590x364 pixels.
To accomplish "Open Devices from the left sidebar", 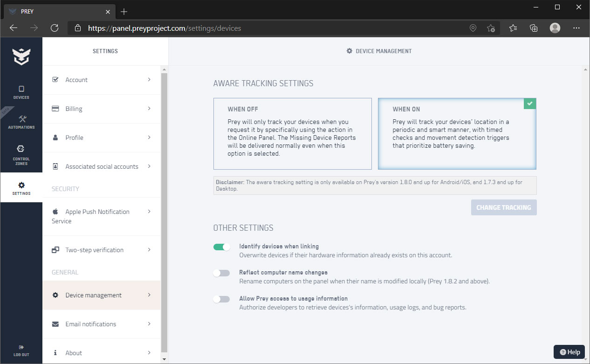I will [x=21, y=92].
